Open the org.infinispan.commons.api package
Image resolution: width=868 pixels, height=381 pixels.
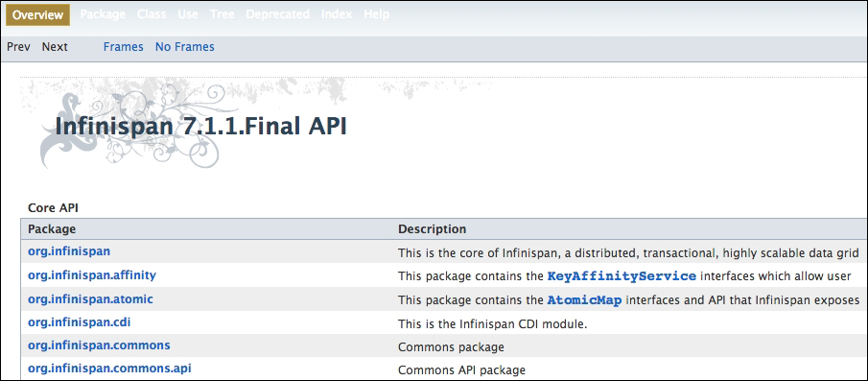[x=109, y=369]
